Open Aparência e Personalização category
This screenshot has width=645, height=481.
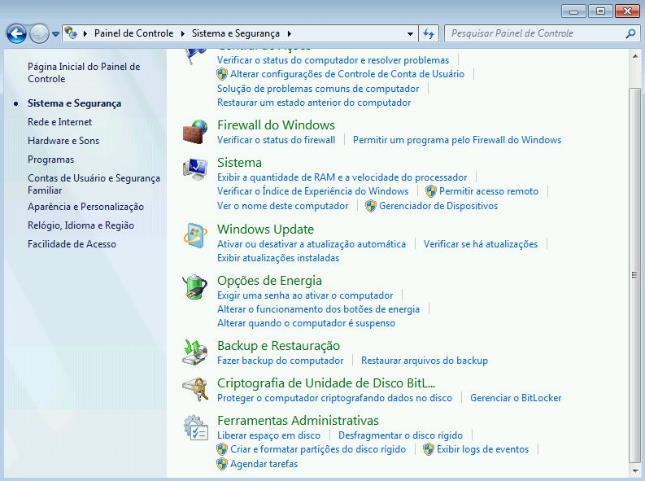coord(86,207)
